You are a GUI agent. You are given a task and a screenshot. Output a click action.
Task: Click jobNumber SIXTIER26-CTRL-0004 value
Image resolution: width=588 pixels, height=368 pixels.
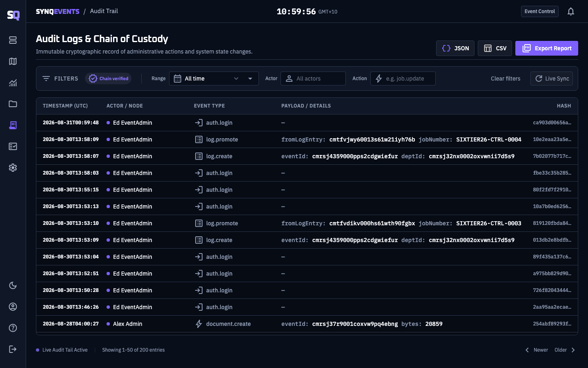[489, 139]
